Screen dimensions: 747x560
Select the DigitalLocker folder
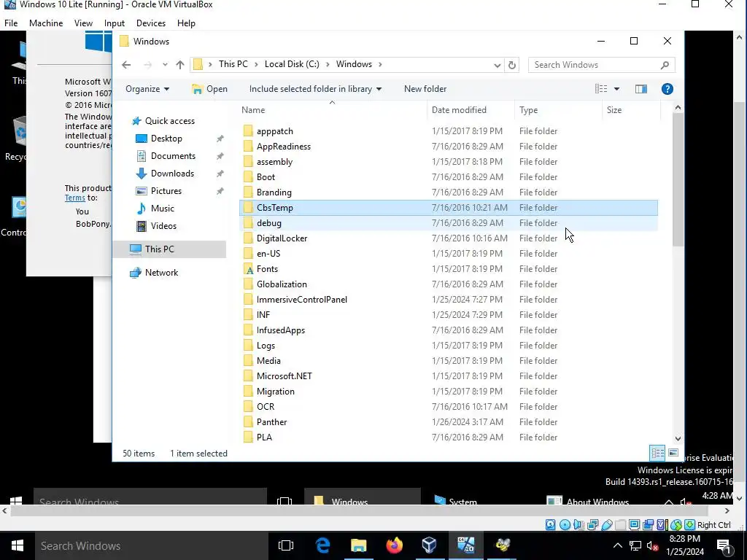click(449, 238)
